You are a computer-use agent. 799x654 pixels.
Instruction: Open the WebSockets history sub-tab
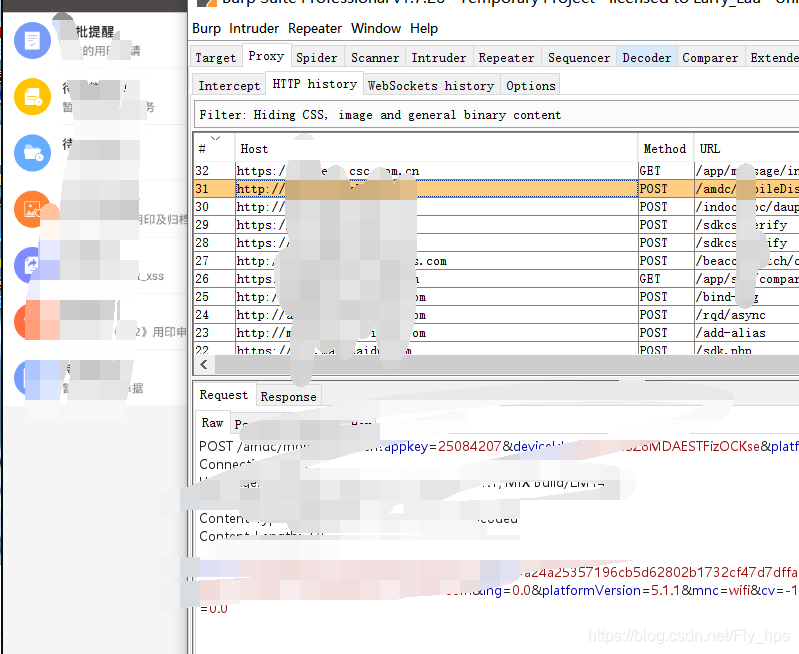431,85
